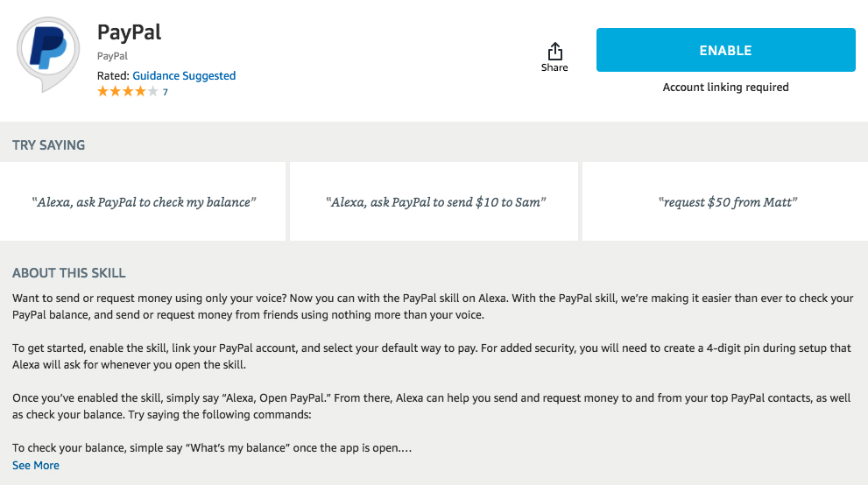This screenshot has height=485, width=868.
Task: Click the Share label under the icon
Action: point(554,67)
